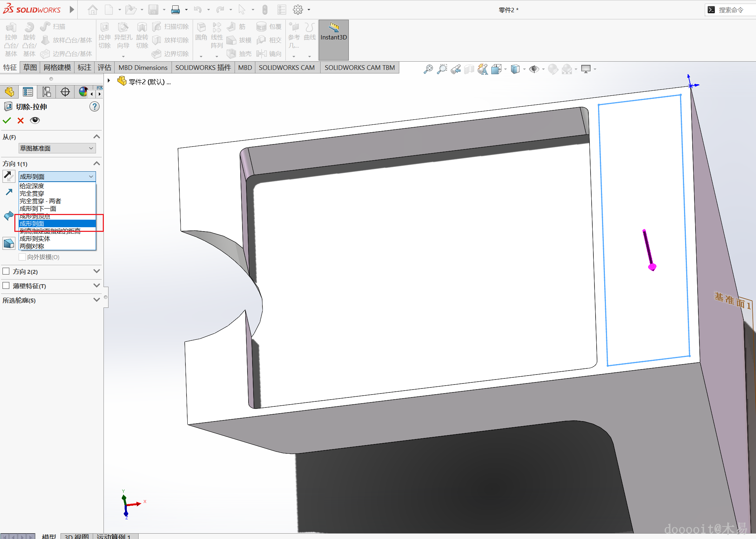Enable the 薄壁特征(T) checkbox
Image resolution: width=756 pixels, height=539 pixels.
(x=6, y=286)
